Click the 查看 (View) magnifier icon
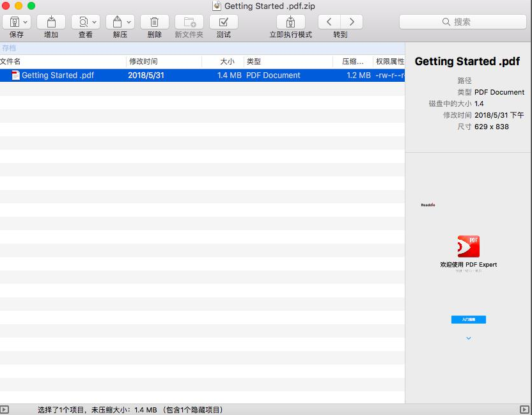532x415 pixels. pyautogui.click(x=82, y=22)
